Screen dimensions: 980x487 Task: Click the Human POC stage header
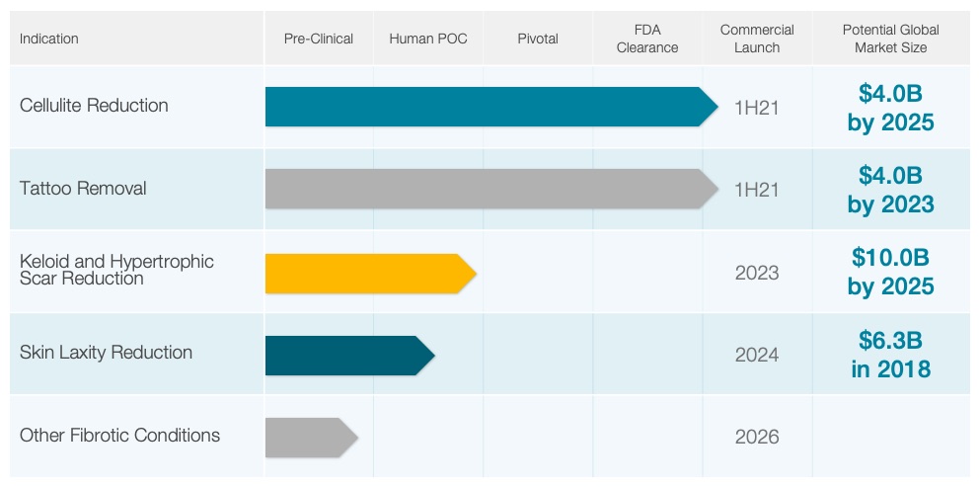coord(428,39)
